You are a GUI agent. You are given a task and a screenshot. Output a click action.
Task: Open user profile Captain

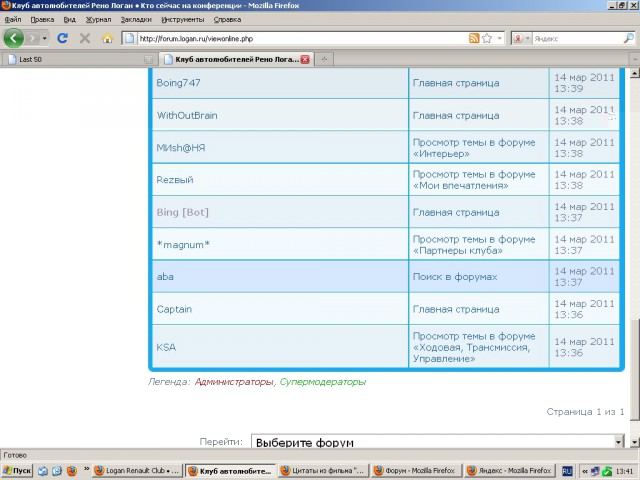174,309
